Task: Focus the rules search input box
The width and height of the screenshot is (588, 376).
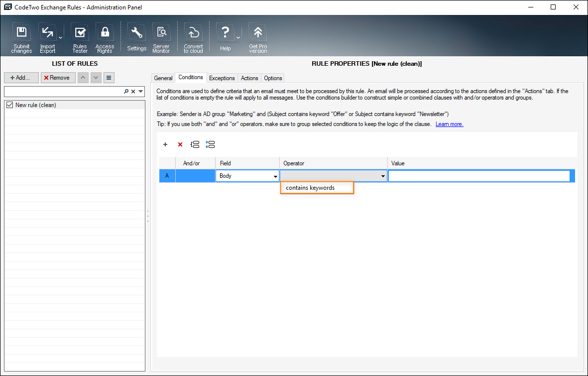Action: click(x=64, y=91)
